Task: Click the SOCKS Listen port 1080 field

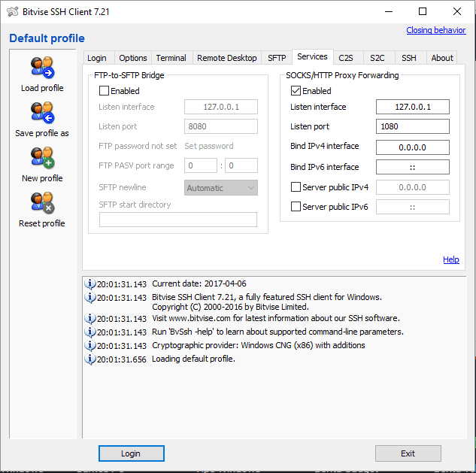Action: (413, 126)
